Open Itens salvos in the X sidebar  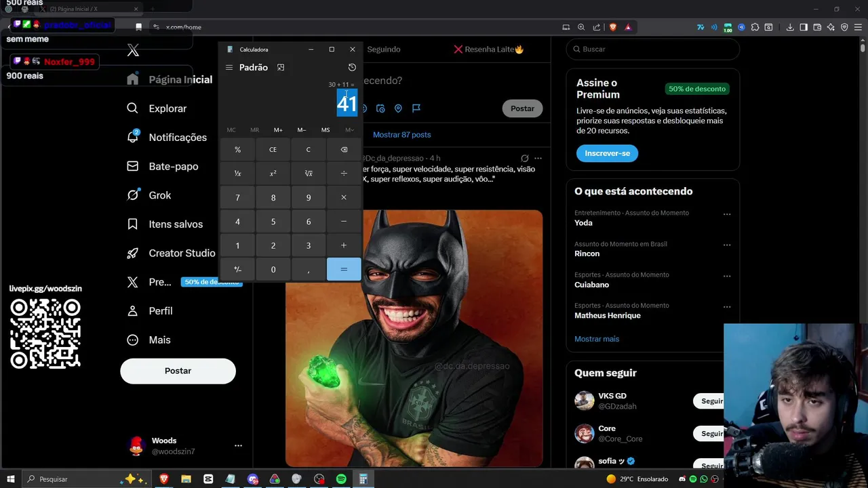click(165, 224)
